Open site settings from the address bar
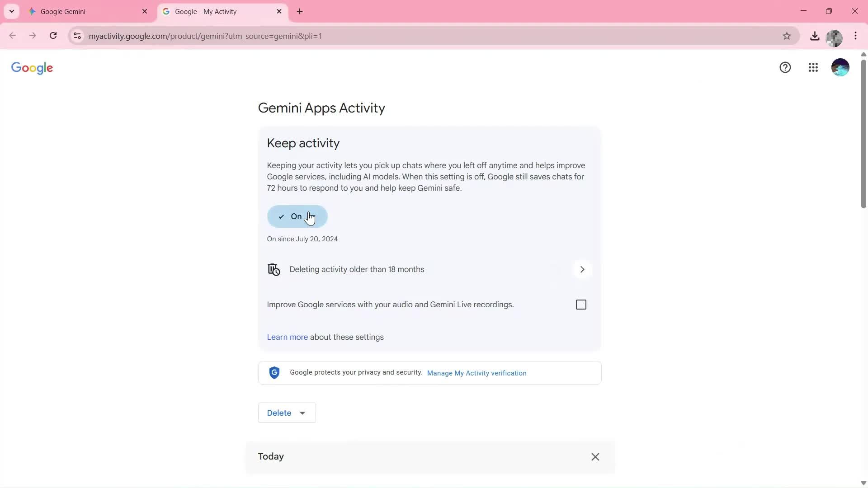The image size is (868, 488). 77,36
